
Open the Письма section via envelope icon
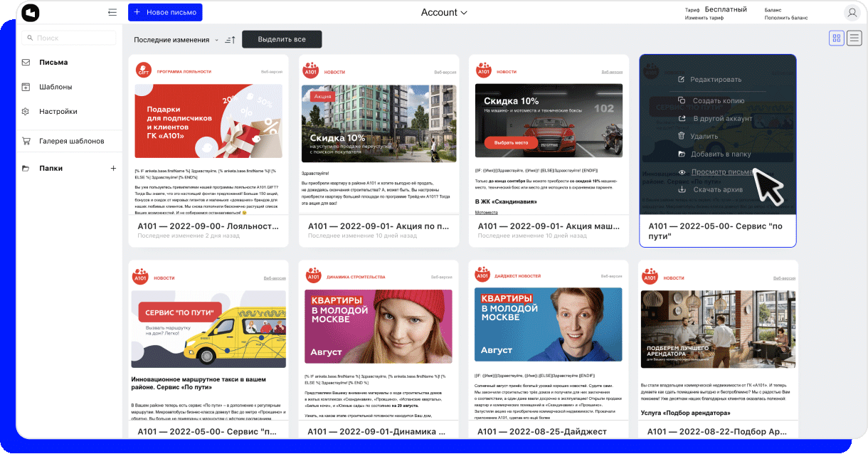(26, 62)
